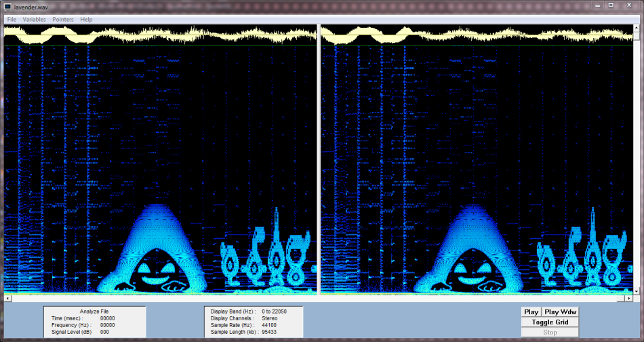The image size is (644, 342).
Task: Open the Pointers menu
Action: coord(63,19)
